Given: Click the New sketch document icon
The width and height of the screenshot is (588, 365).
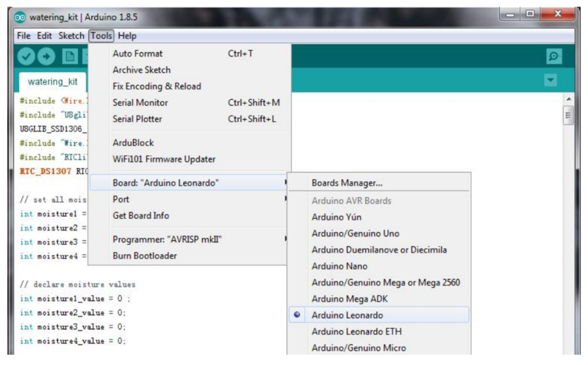Looking at the screenshot, I should pyautogui.click(x=70, y=57).
